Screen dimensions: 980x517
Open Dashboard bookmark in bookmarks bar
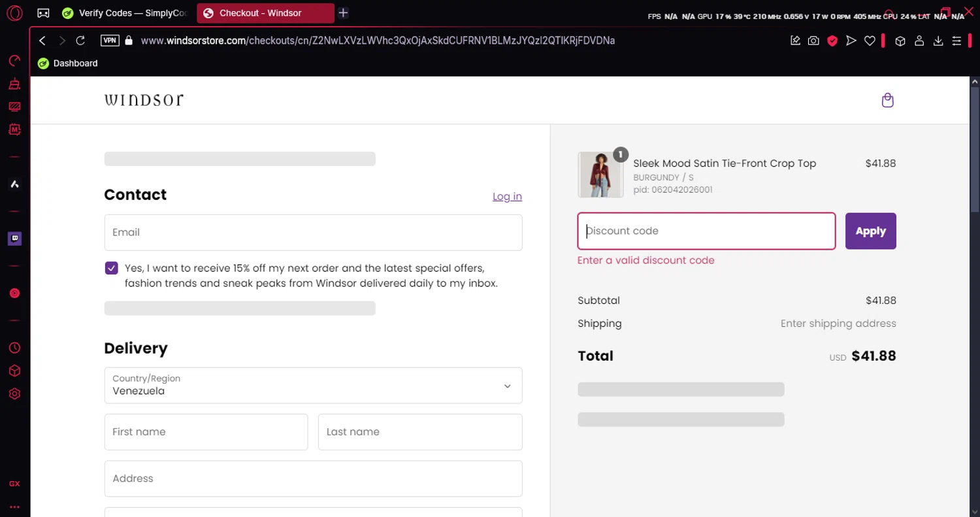68,63
